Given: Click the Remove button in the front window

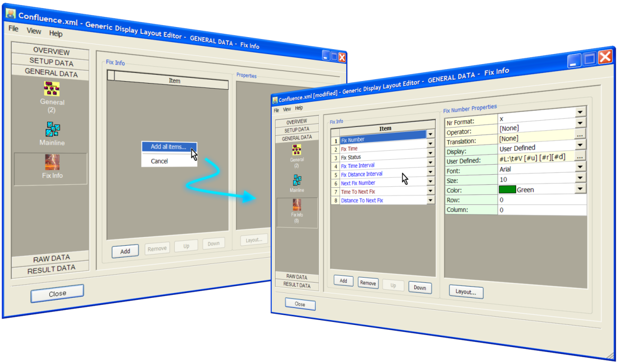Looking at the screenshot, I should point(368,283).
